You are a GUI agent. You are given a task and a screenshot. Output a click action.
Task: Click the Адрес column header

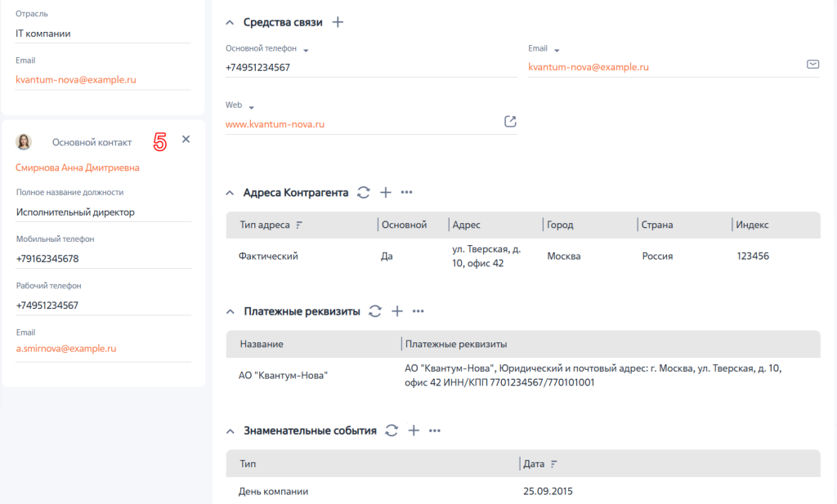tap(467, 225)
